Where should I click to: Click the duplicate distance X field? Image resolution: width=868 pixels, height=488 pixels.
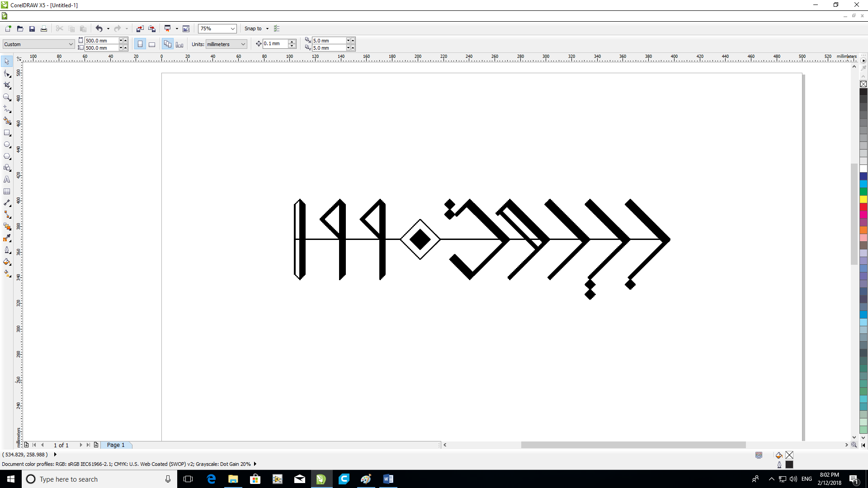pos(329,40)
